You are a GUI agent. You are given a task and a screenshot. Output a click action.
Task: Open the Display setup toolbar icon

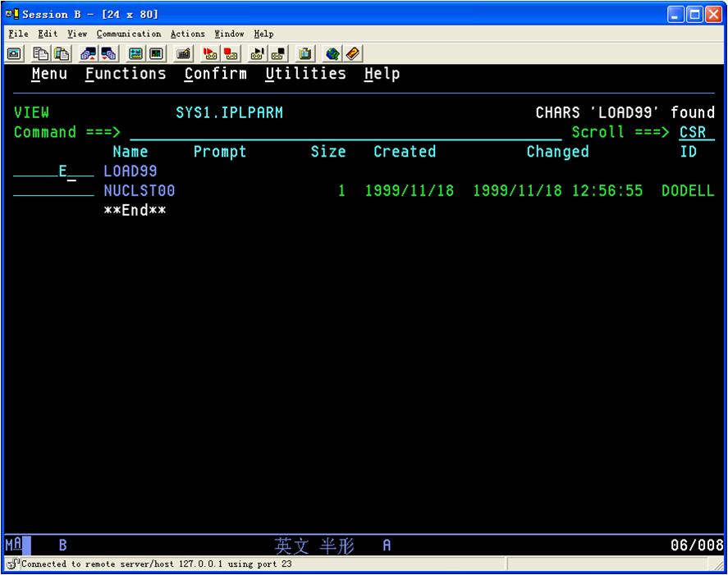(x=135, y=54)
